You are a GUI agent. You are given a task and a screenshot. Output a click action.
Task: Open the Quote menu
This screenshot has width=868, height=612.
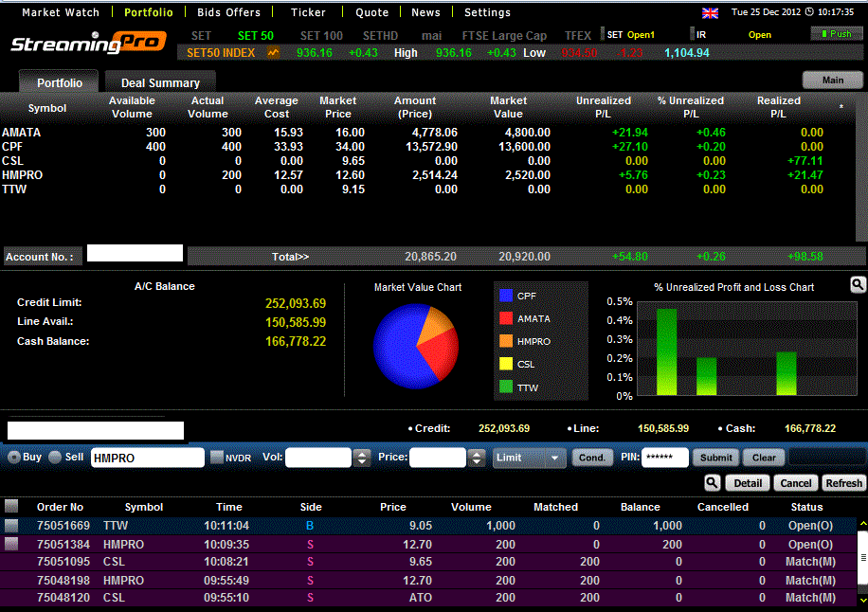pos(372,12)
